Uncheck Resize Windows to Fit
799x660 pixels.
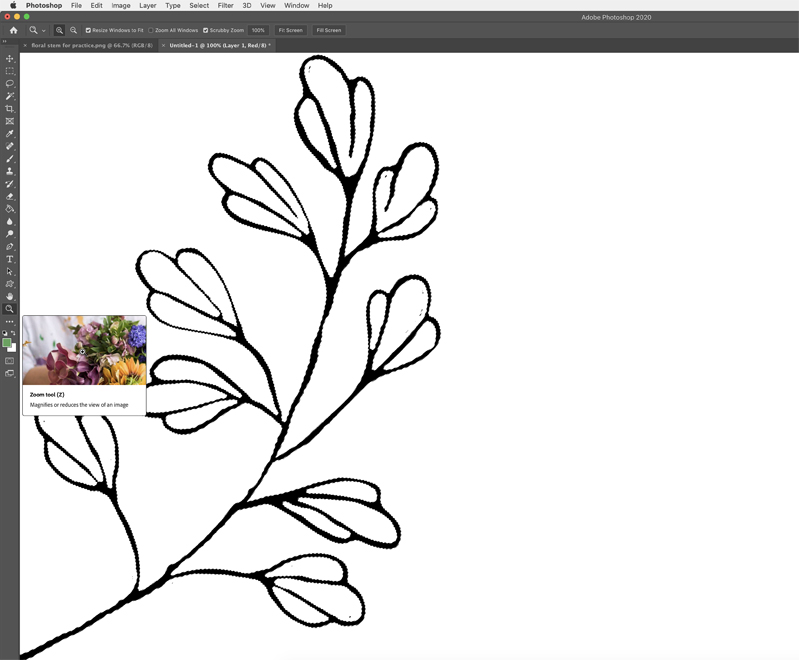coord(88,30)
